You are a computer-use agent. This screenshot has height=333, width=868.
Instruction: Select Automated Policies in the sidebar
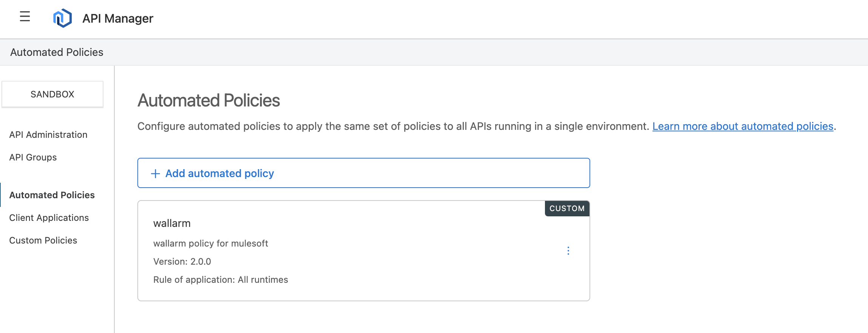[52, 195]
